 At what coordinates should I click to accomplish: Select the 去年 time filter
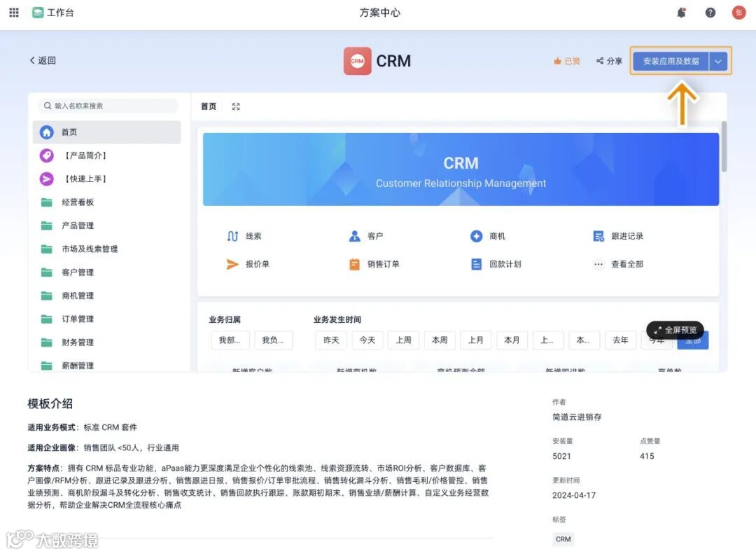coord(620,340)
